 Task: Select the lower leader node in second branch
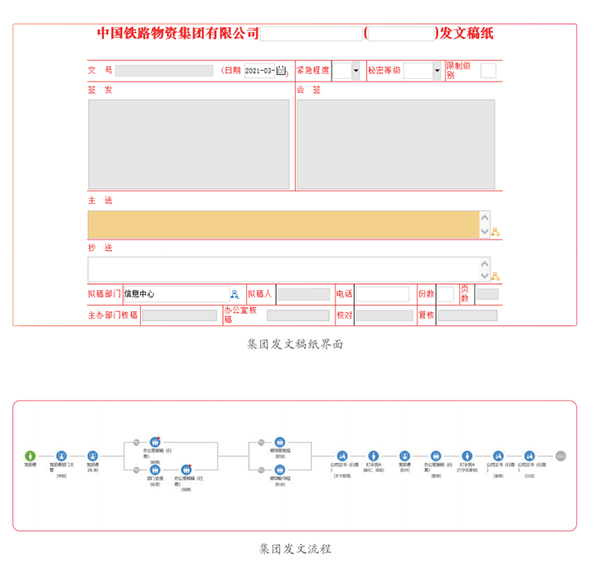pos(280,470)
